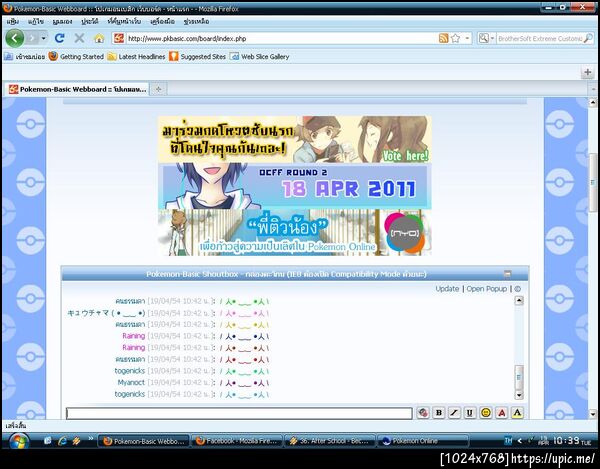Click the search magnifier icon

tap(588, 38)
